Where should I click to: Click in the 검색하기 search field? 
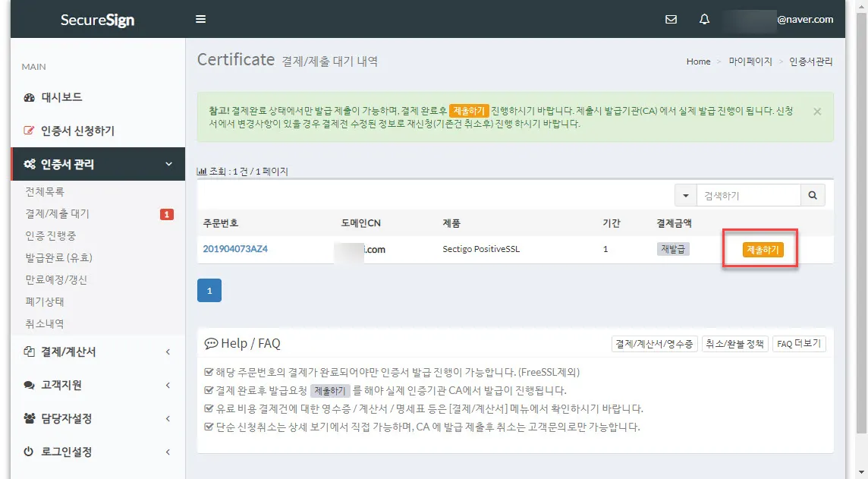[748, 196]
